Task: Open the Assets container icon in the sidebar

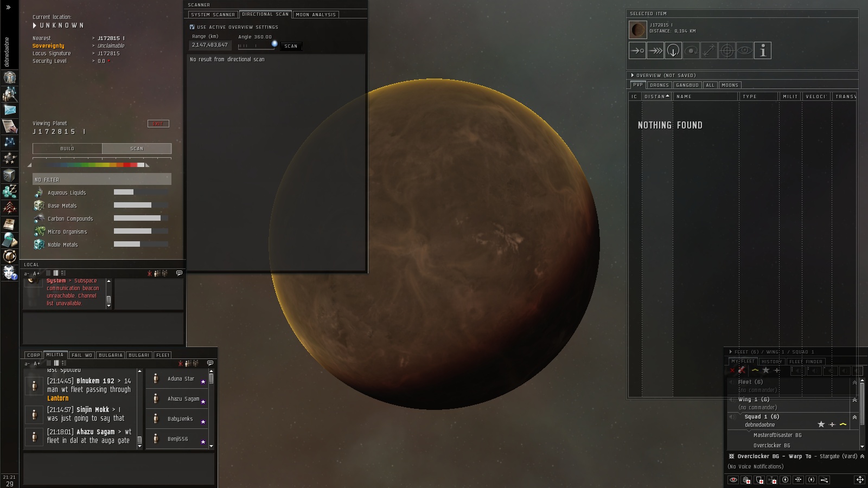Action: pyautogui.click(x=10, y=175)
